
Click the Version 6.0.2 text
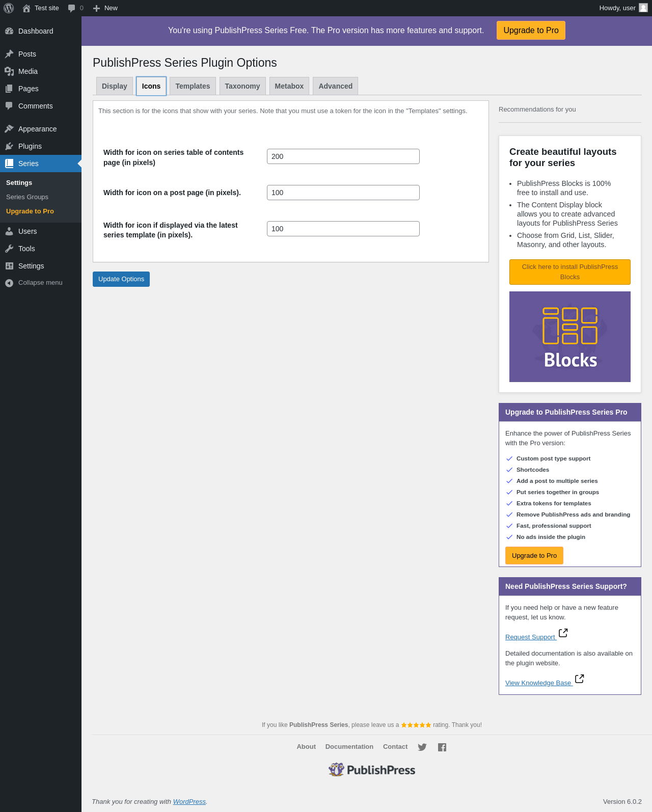tap(622, 802)
